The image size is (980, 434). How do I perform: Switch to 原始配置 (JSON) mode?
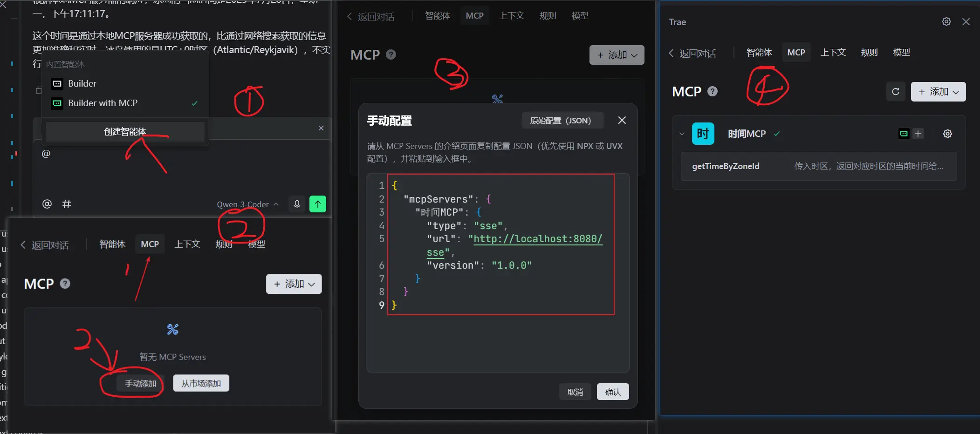tap(560, 121)
